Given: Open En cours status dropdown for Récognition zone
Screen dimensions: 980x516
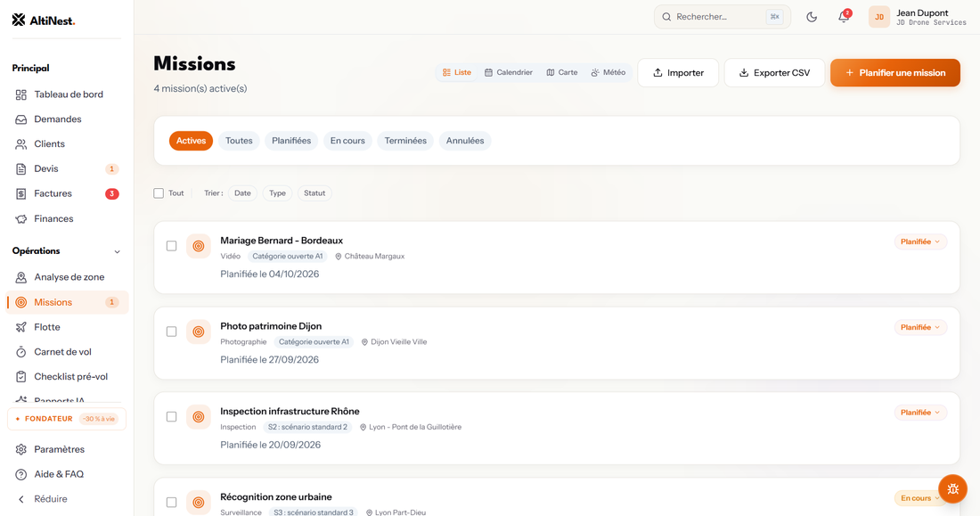Looking at the screenshot, I should tap(920, 498).
